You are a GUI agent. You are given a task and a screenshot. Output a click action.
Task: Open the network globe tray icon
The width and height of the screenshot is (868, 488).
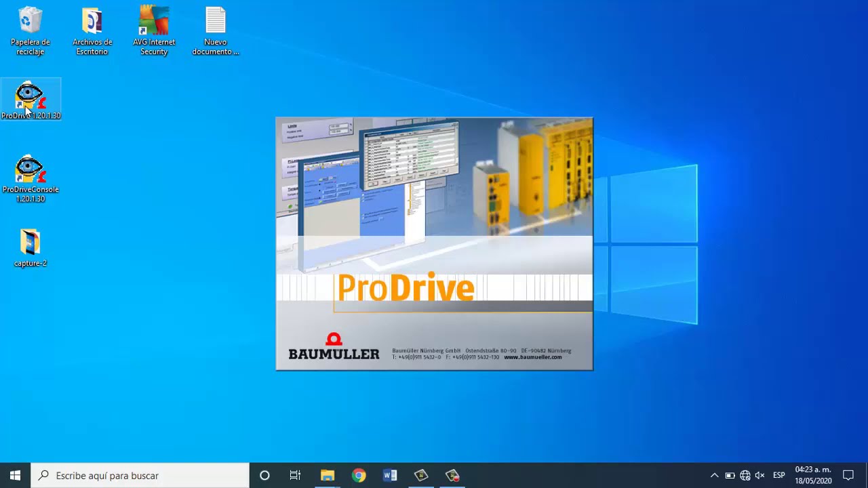click(745, 476)
